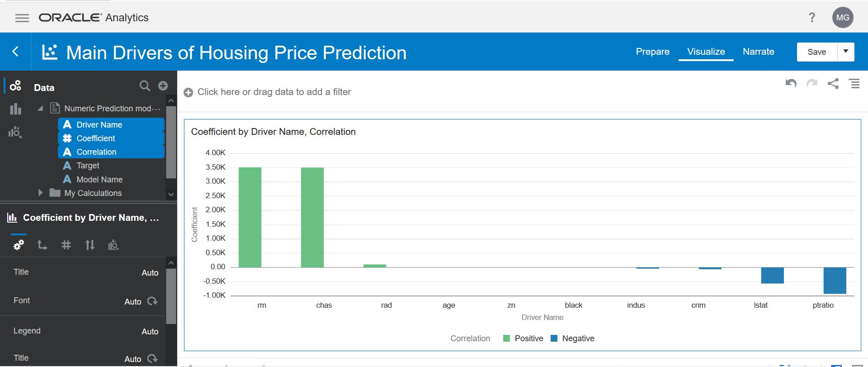This screenshot has height=367, width=868.
Task: Save the workbook
Action: point(816,52)
